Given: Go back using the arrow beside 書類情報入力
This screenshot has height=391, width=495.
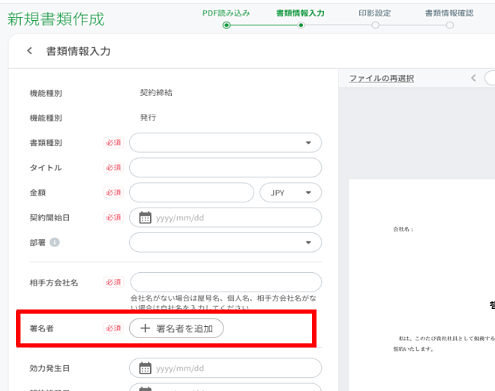Looking at the screenshot, I should click(30, 51).
